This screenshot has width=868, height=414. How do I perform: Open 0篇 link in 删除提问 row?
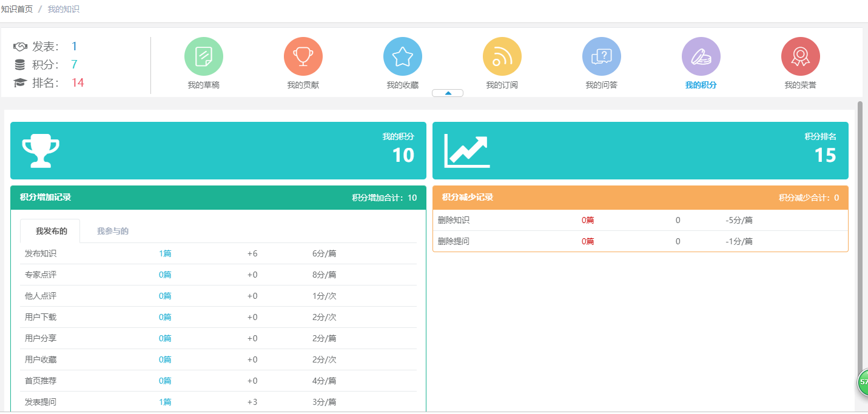(588, 241)
